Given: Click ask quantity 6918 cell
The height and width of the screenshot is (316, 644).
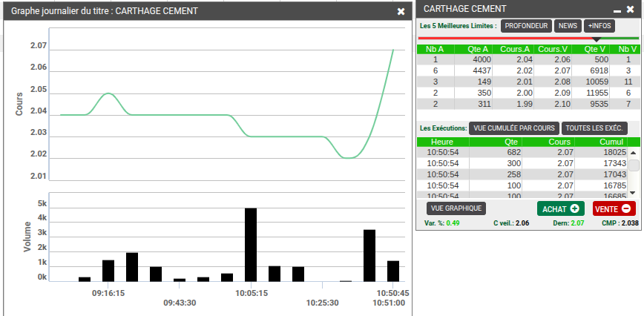Looking at the screenshot, I should tap(591, 70).
